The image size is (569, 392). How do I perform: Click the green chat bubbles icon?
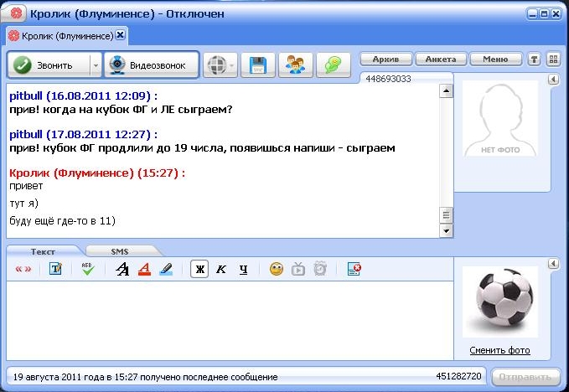[334, 65]
